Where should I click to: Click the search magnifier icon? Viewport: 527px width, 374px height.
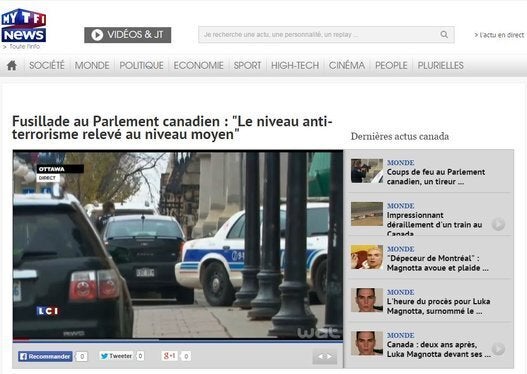click(444, 35)
